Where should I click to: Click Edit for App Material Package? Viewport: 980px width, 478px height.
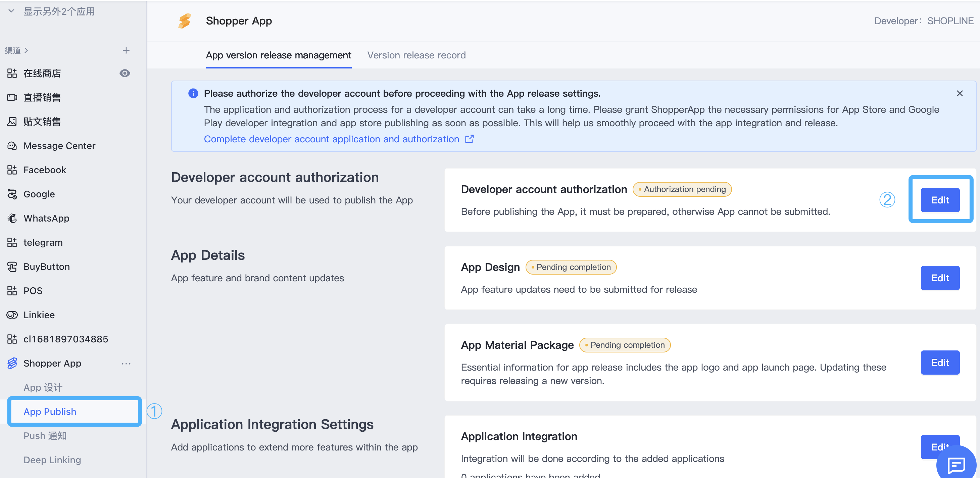(940, 363)
